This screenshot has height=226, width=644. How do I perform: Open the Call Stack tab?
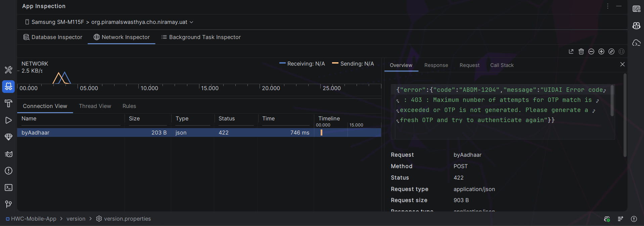(502, 65)
